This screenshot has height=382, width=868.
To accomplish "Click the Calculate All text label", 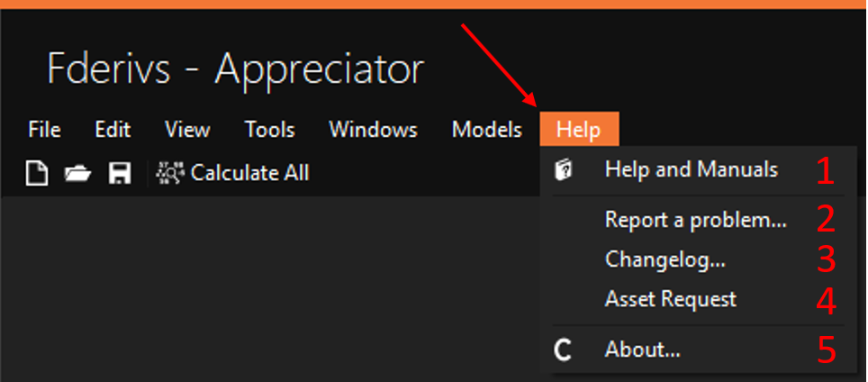I will (x=249, y=173).
